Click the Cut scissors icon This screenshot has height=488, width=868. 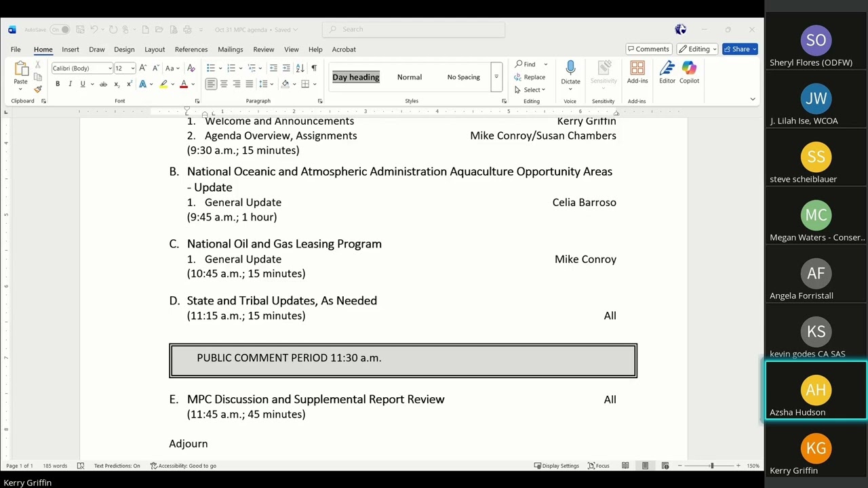(38, 65)
